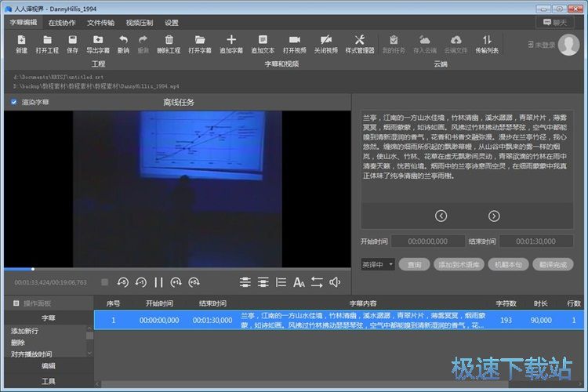Mute audio with the speaker icon
Image resolution: width=588 pixels, height=392 pixels.
(x=335, y=282)
